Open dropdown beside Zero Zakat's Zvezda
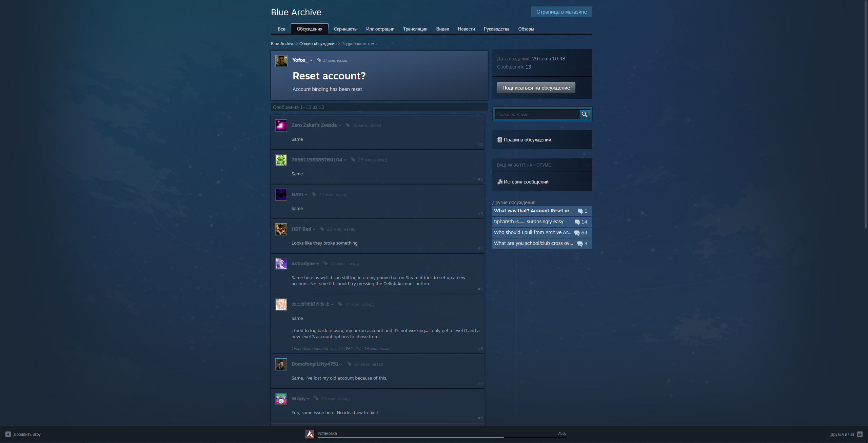Image resolution: width=868 pixels, height=443 pixels. 340,126
